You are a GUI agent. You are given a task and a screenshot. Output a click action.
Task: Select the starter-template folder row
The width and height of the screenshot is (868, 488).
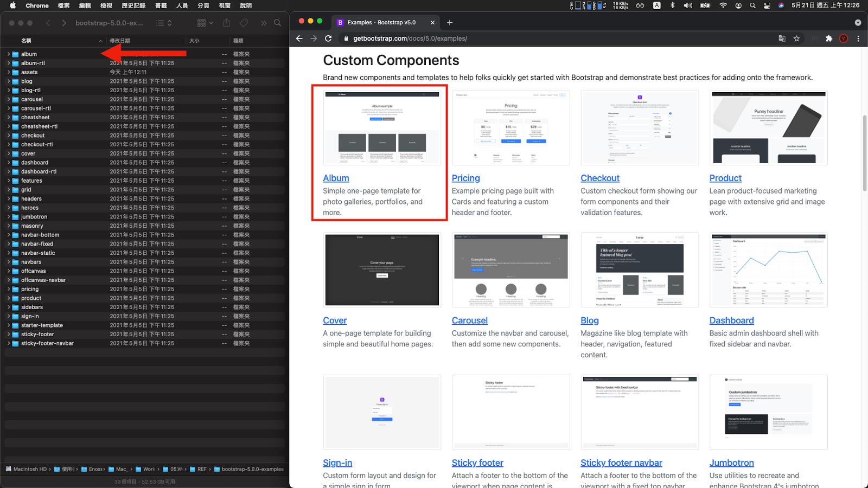(x=144, y=325)
